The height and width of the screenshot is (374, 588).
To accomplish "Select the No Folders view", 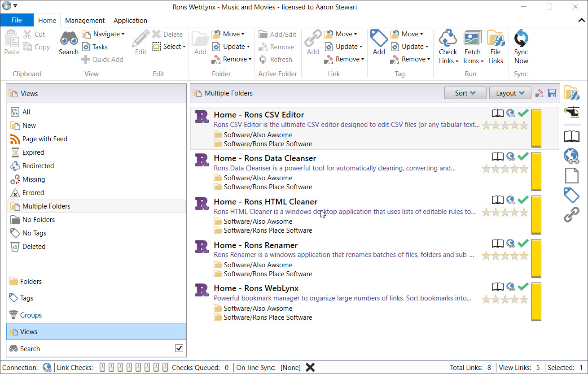I will click(96, 220).
